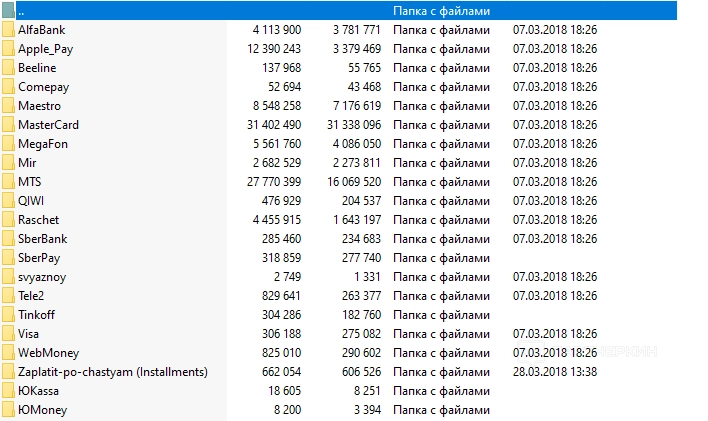Image resolution: width=708 pixels, height=421 pixels.
Task: Click the SberPay folder icon
Action: 8,257
